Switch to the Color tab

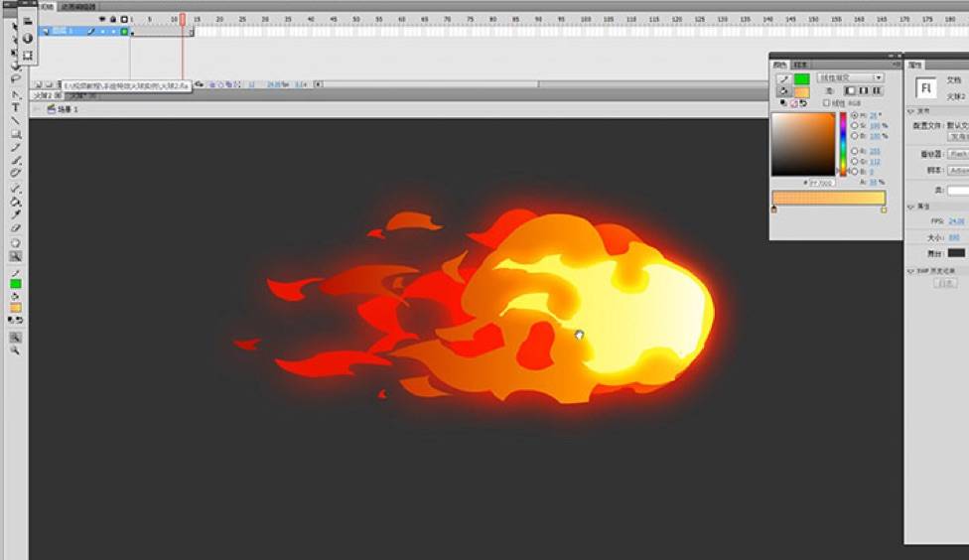(780, 65)
